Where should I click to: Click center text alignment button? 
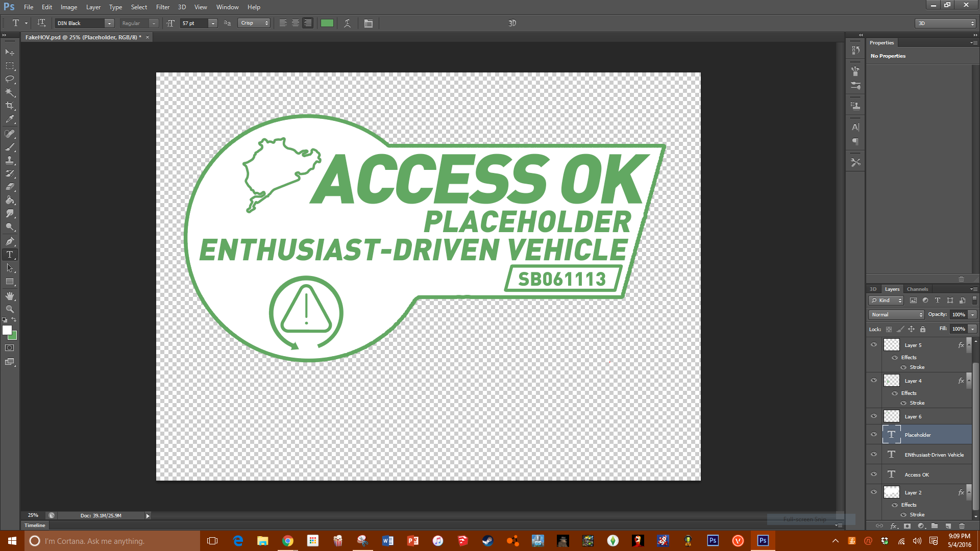(295, 23)
